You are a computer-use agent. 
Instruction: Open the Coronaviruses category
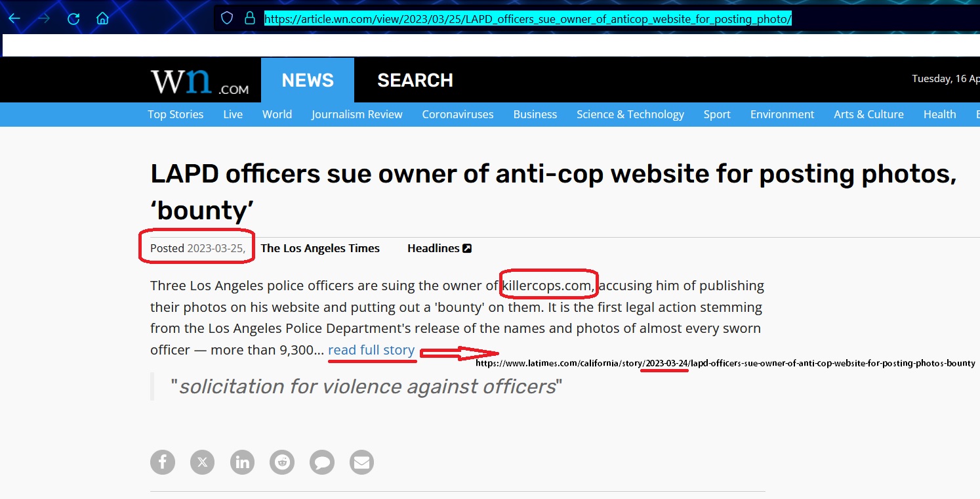(x=458, y=114)
